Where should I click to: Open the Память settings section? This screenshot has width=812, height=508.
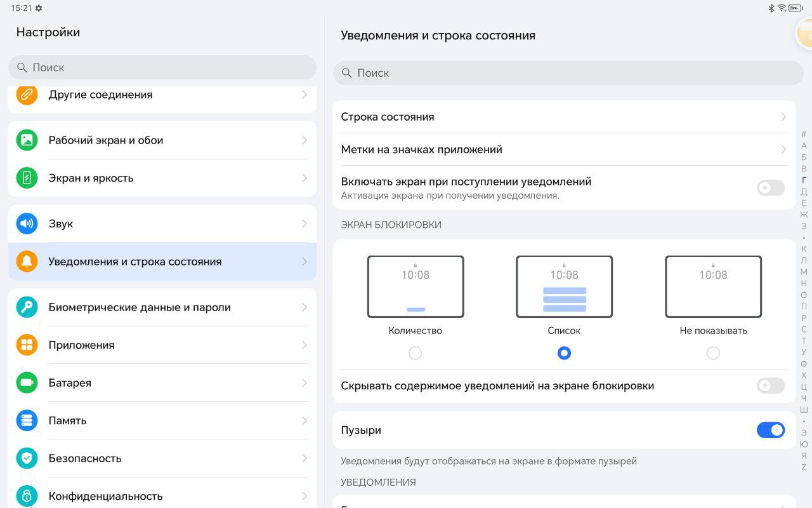point(162,420)
